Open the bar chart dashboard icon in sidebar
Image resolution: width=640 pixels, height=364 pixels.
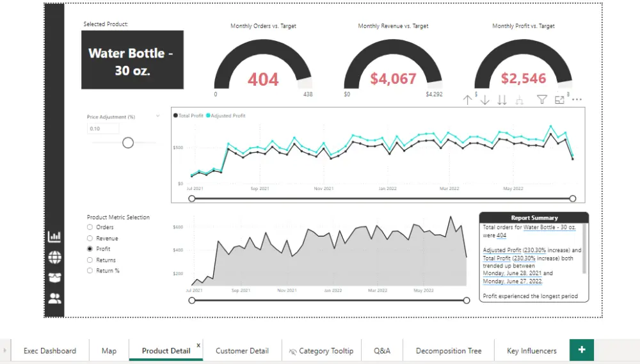click(x=54, y=236)
